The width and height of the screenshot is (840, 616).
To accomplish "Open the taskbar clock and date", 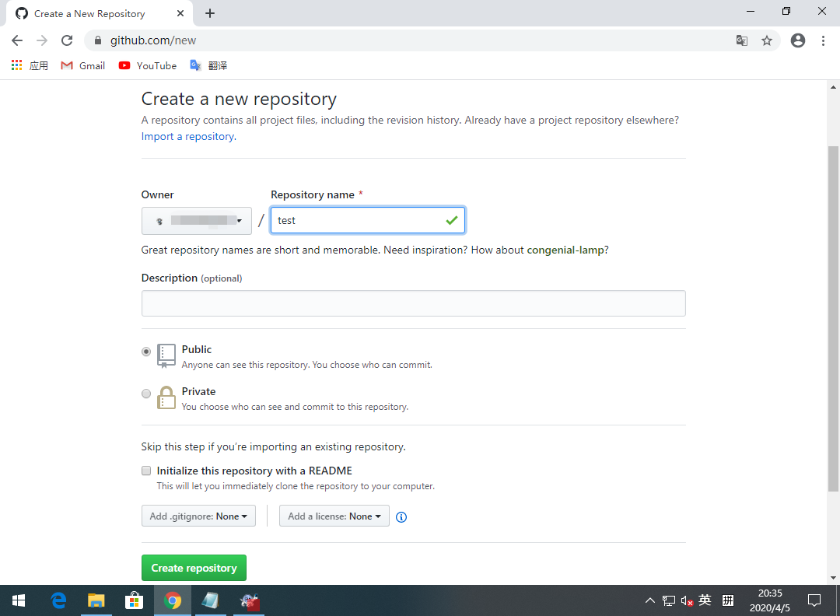I will point(770,600).
